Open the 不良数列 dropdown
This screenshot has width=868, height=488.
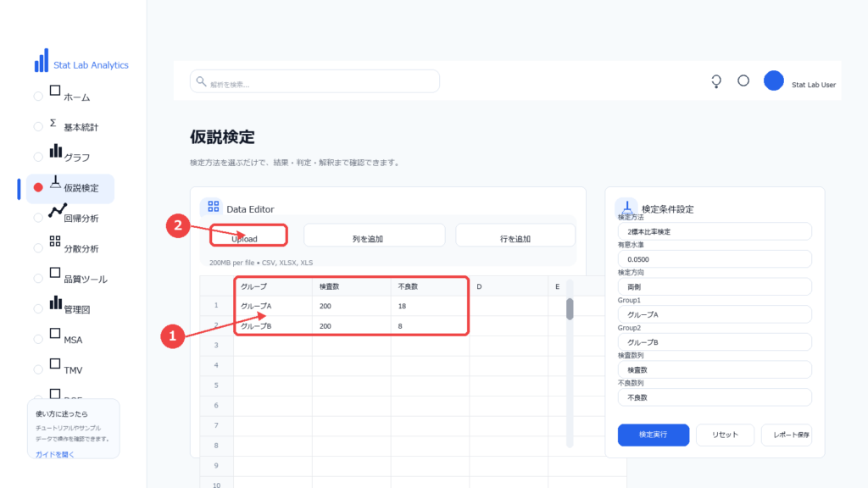(x=715, y=397)
